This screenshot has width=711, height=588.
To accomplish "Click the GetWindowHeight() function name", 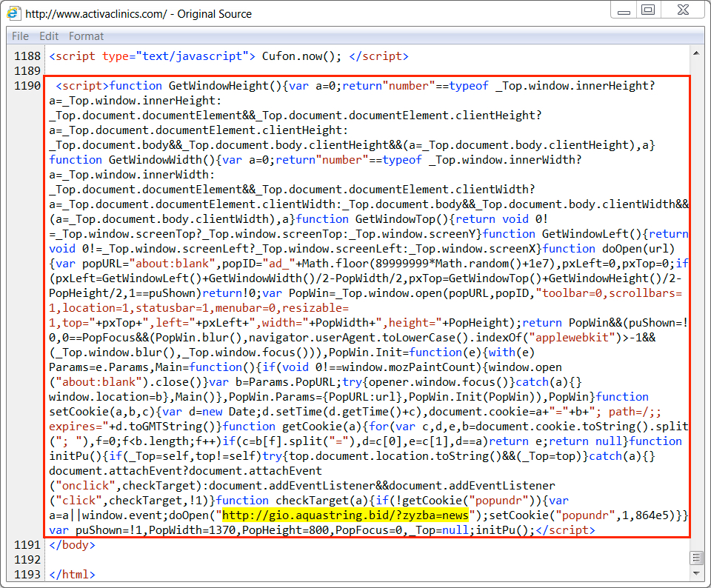I will click(x=225, y=86).
